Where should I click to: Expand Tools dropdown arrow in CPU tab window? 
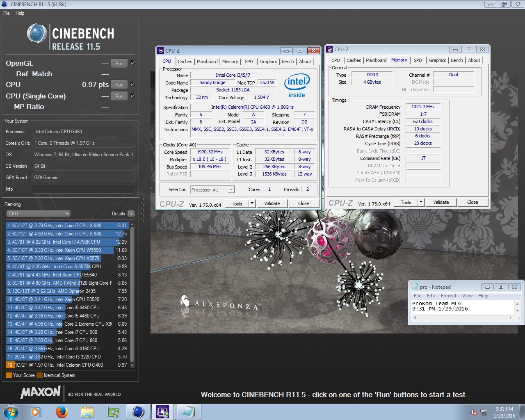click(252, 203)
